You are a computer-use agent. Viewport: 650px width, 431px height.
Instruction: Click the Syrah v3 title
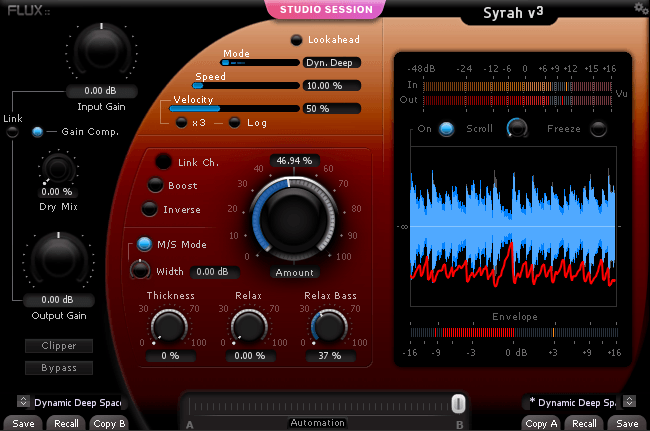(513, 12)
